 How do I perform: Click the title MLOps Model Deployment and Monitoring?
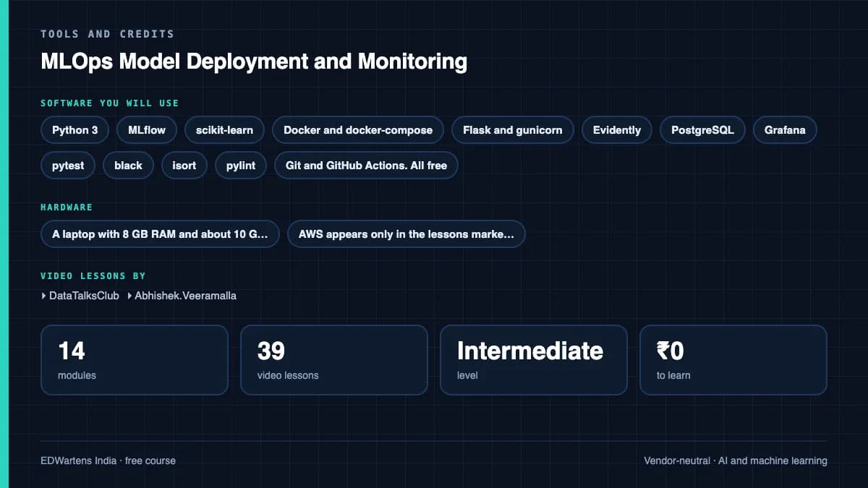coord(254,61)
